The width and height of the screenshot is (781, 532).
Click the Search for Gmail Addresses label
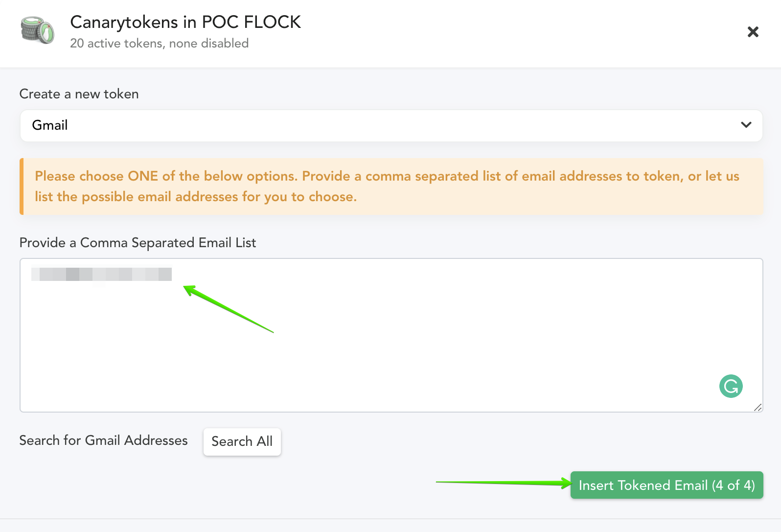point(103,440)
